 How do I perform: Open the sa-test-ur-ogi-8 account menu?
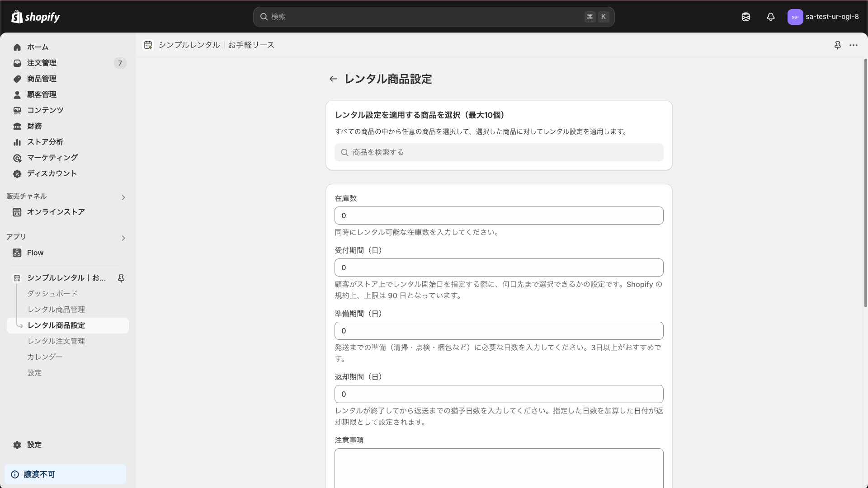(x=823, y=17)
